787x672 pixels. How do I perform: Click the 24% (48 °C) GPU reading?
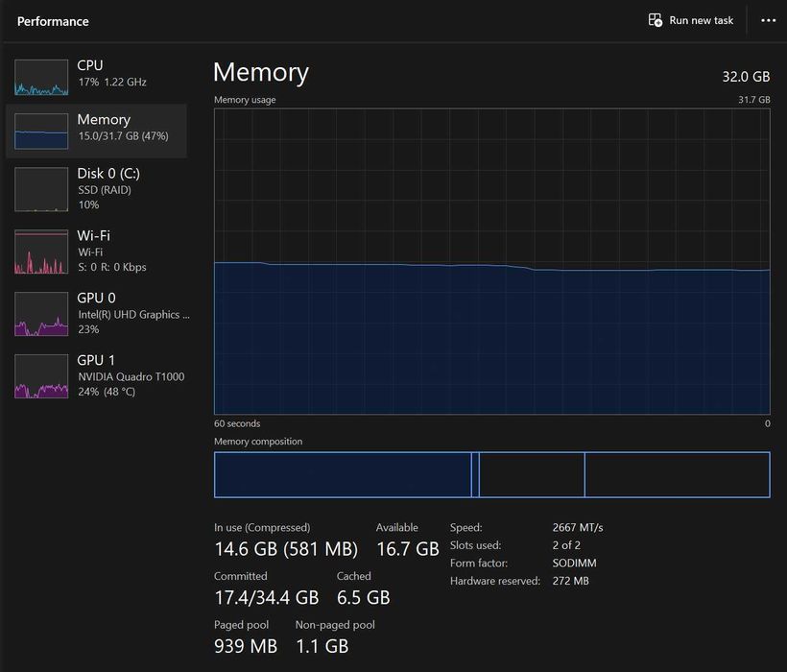(107, 392)
